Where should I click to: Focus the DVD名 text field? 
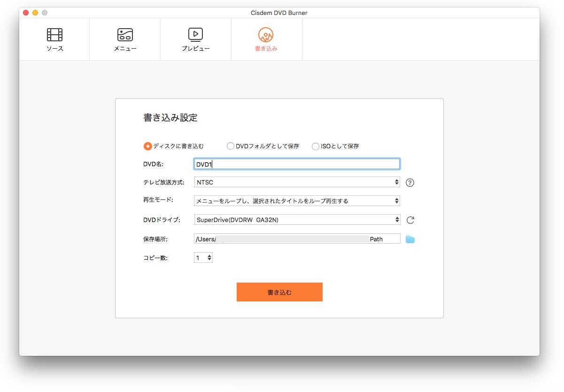[x=297, y=164]
